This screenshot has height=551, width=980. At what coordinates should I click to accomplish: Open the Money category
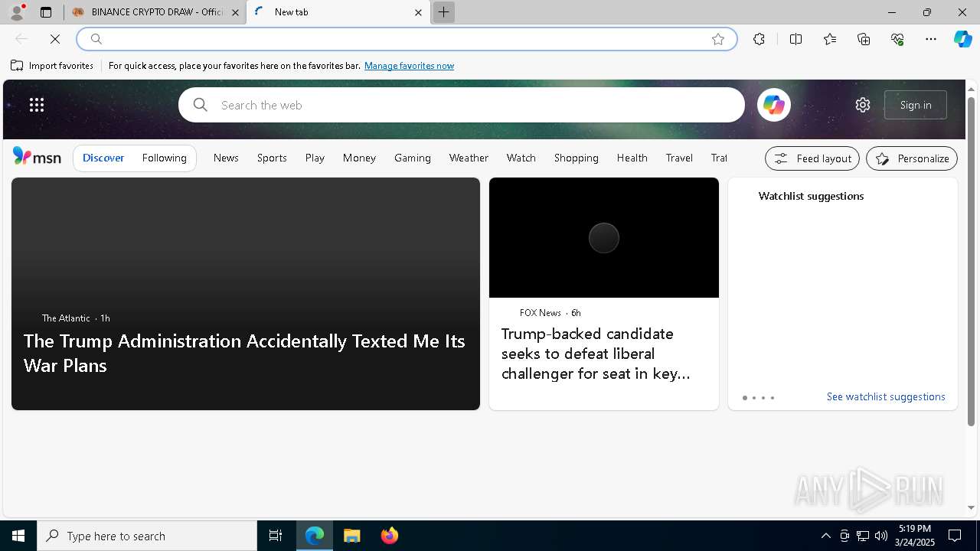359,158
